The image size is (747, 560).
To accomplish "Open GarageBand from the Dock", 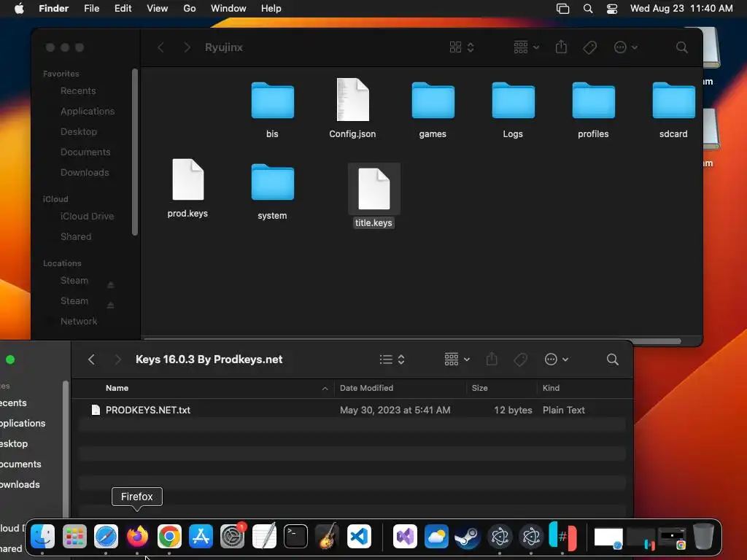I will click(328, 536).
